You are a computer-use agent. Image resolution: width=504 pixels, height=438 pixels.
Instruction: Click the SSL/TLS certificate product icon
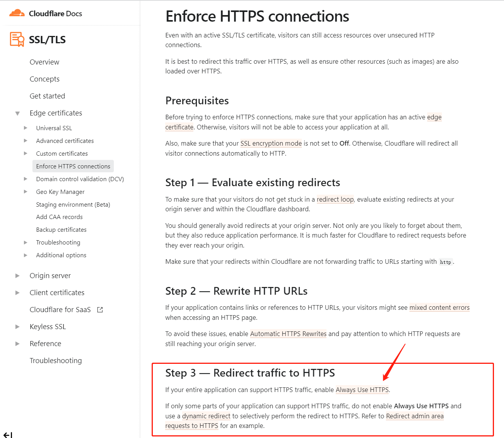click(17, 39)
